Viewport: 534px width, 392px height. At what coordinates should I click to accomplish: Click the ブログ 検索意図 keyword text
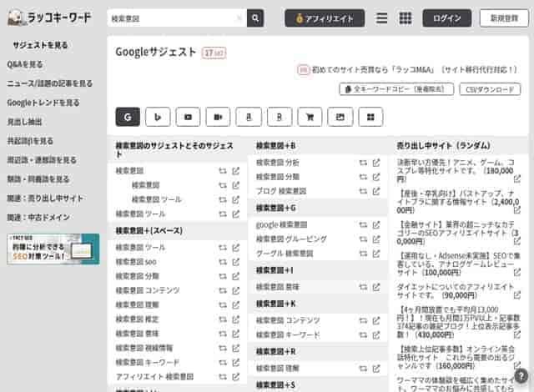point(281,191)
